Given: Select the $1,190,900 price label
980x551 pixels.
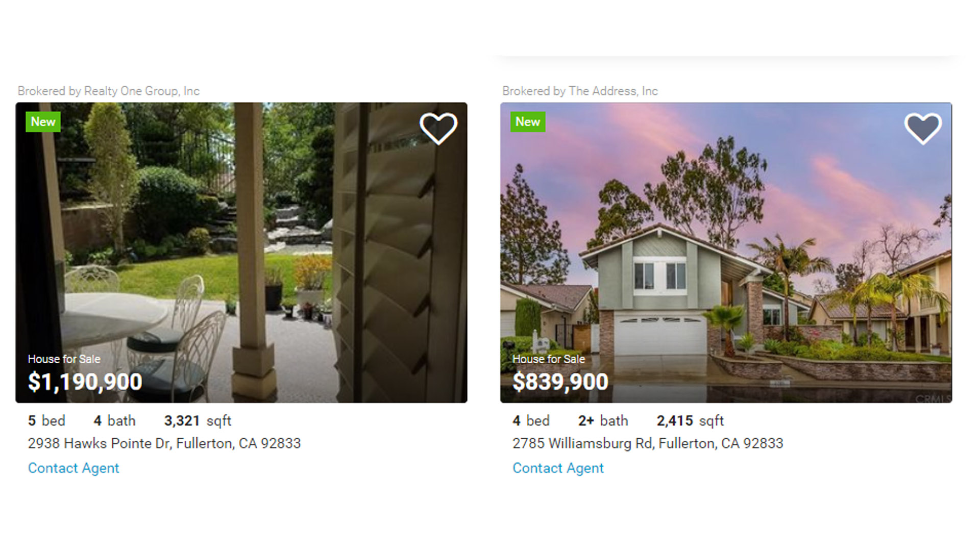Looking at the screenshot, I should click(85, 382).
